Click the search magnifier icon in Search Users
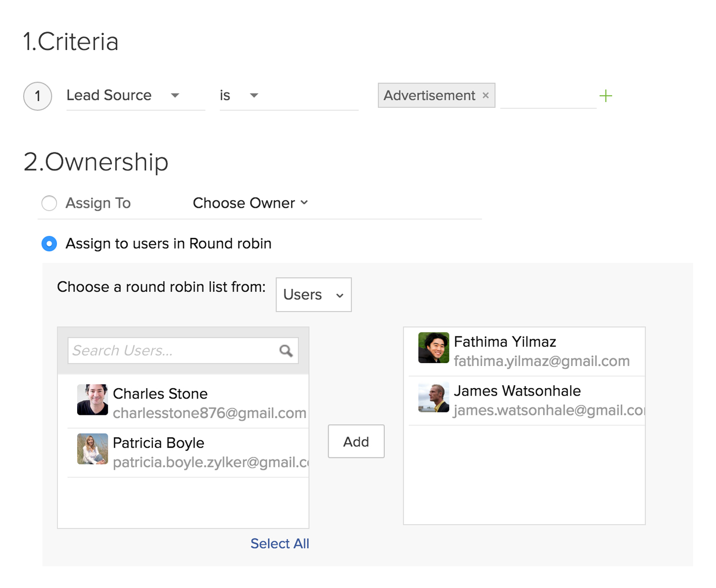The height and width of the screenshot is (588, 716). (286, 351)
